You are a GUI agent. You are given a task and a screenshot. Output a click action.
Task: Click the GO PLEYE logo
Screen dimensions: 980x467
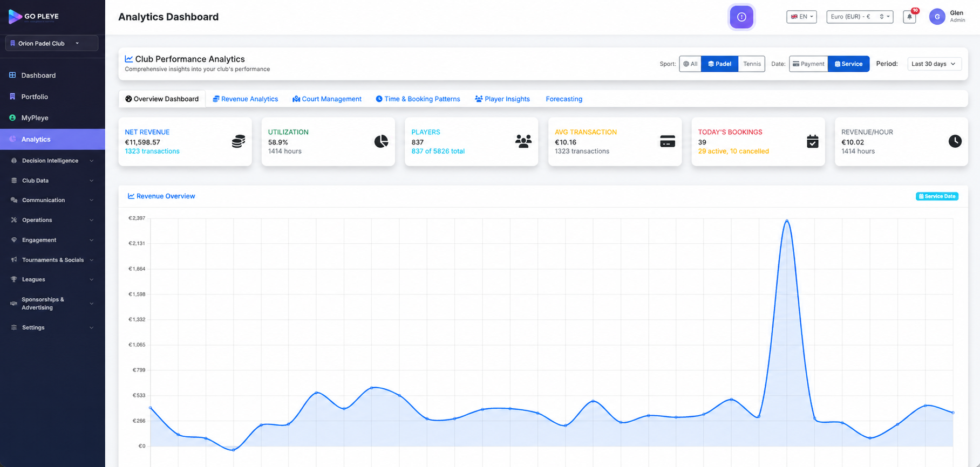(x=33, y=17)
